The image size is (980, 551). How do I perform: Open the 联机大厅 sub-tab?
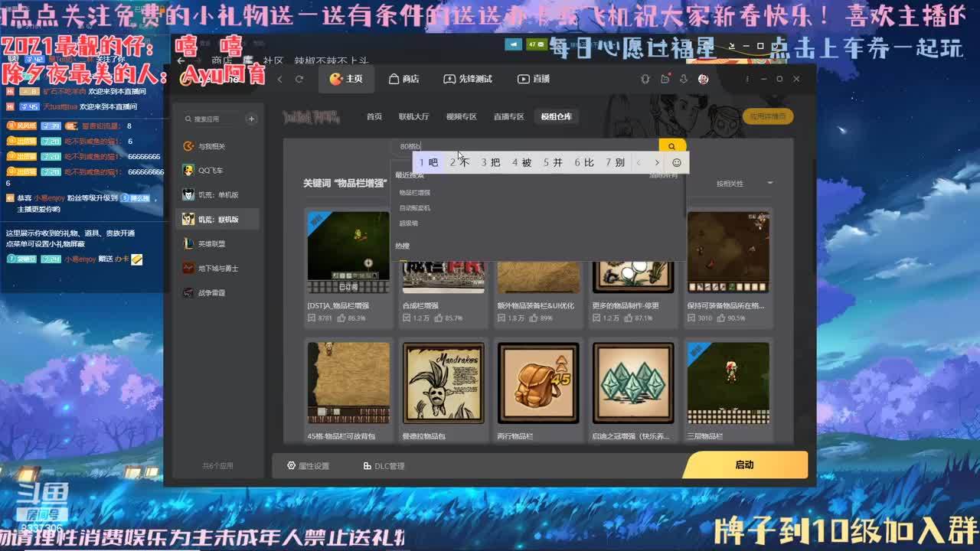[413, 116]
